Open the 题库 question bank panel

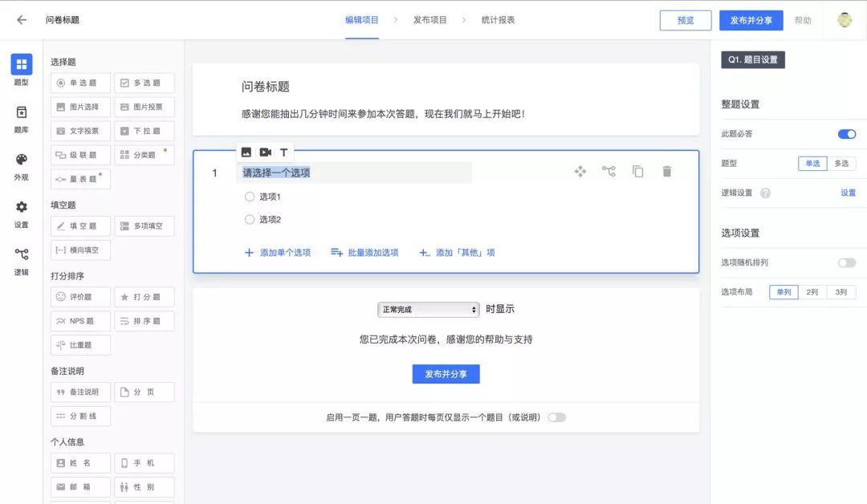click(20, 118)
